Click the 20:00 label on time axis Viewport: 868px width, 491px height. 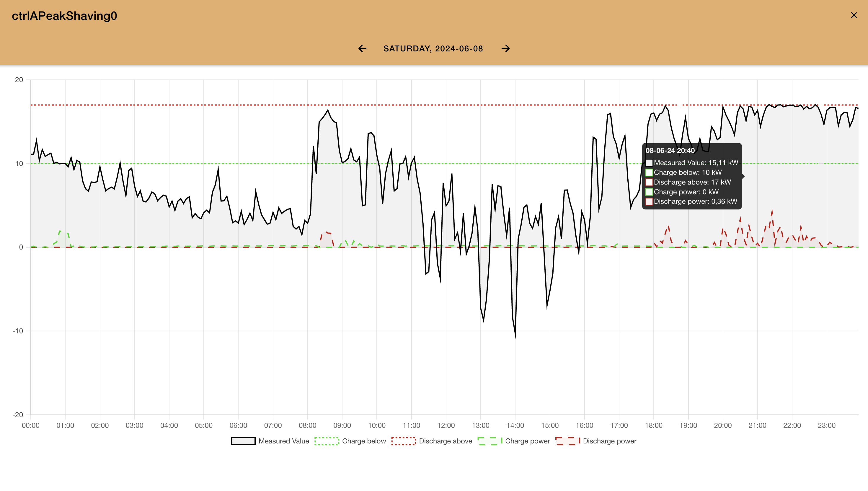[722, 426]
